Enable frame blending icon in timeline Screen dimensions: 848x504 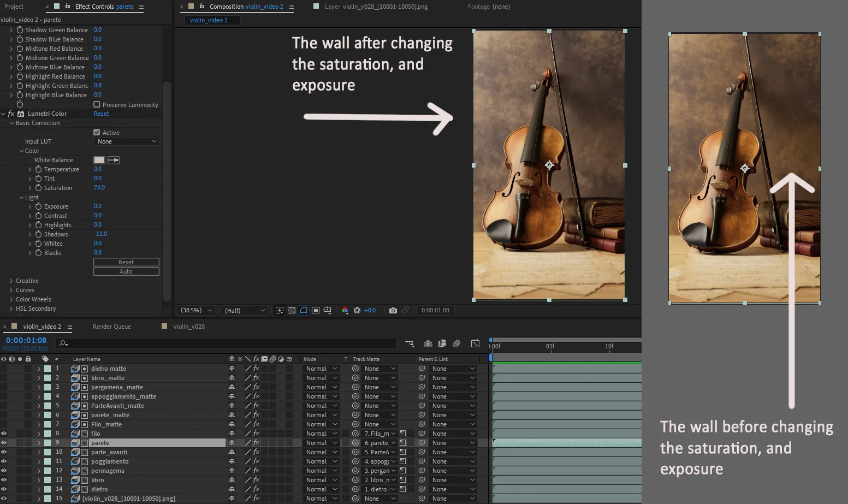point(442,343)
